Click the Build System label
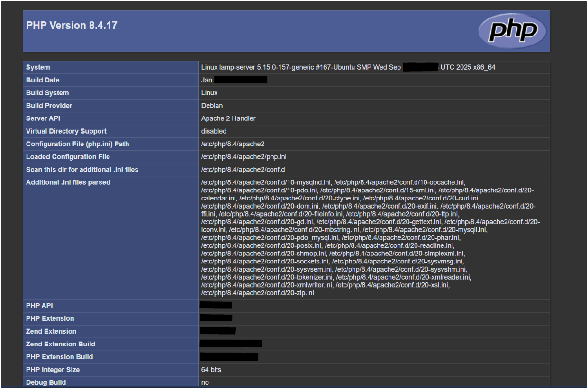The height and width of the screenshot is (390, 588). pos(47,93)
